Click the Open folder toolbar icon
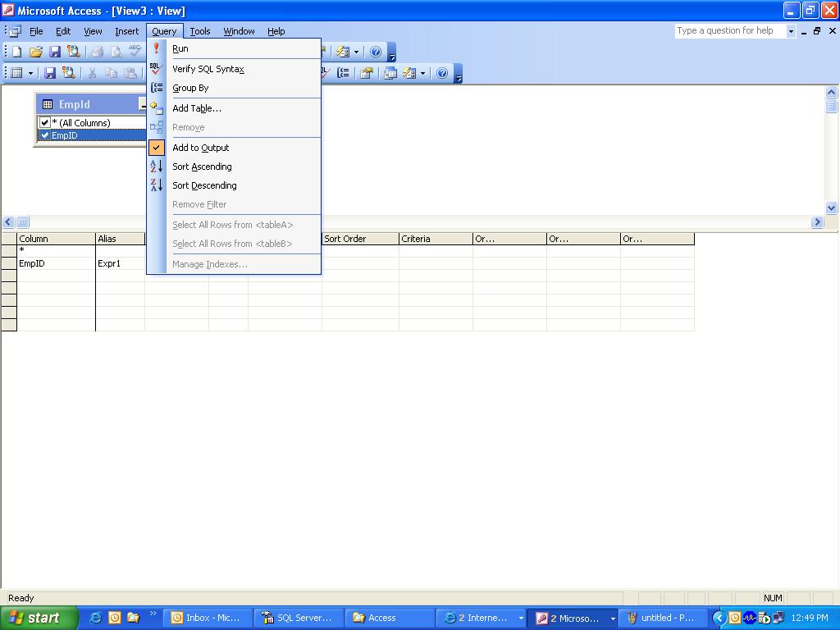840x630 pixels. point(36,52)
